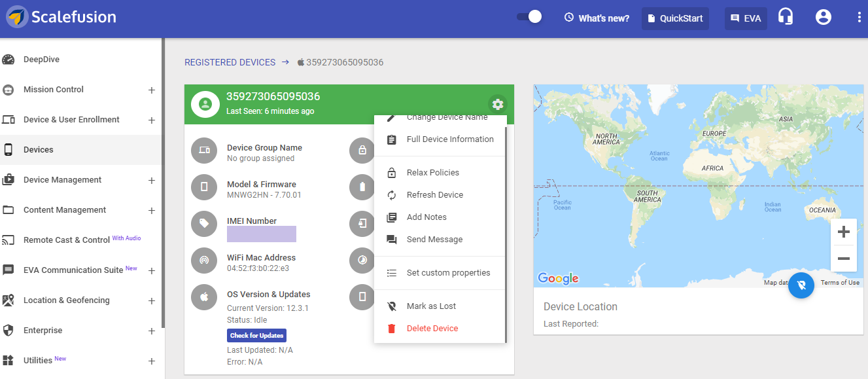Click the EVA Communication Suite chat icon

[9, 270]
